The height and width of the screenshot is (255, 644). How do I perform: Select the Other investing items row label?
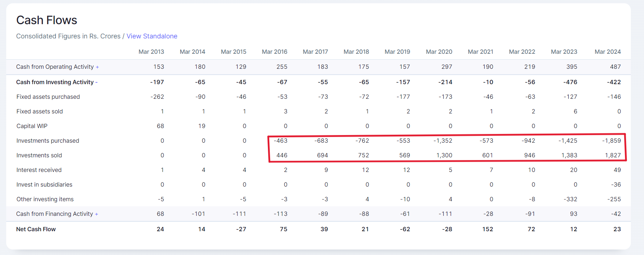coord(45,199)
